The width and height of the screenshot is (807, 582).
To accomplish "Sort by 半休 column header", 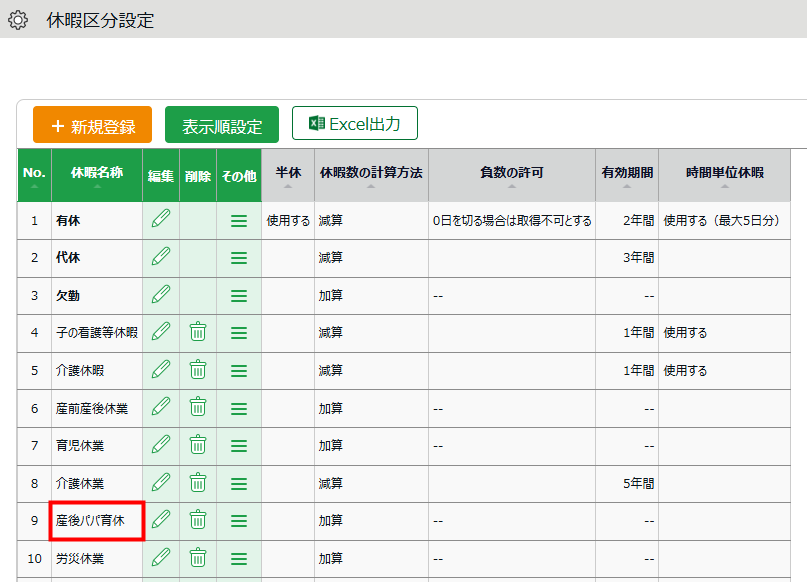I will pyautogui.click(x=288, y=175).
